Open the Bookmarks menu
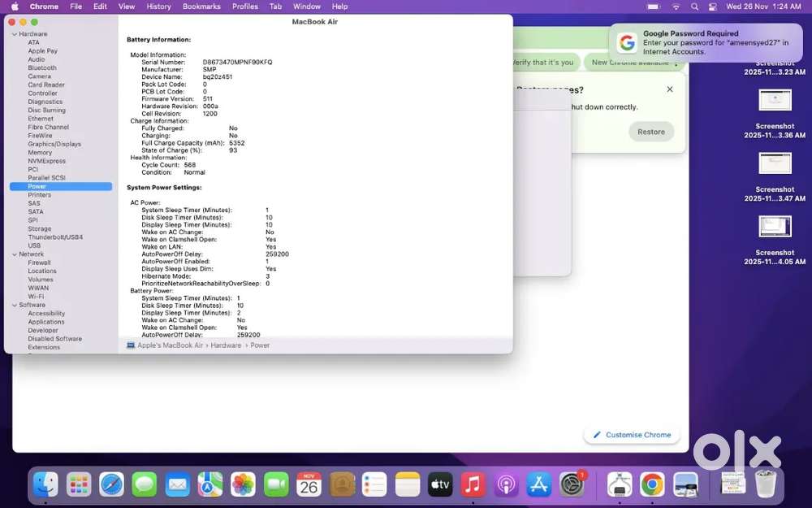 pos(201,7)
